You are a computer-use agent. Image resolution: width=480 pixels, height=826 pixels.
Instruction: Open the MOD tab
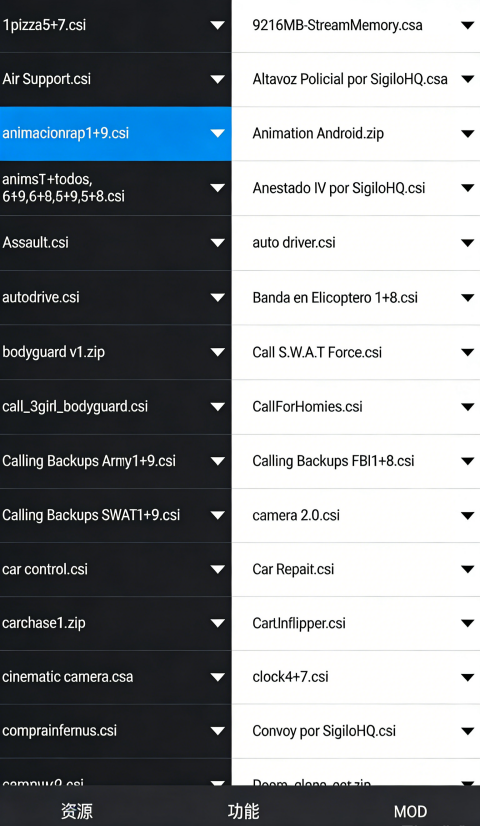(x=410, y=812)
